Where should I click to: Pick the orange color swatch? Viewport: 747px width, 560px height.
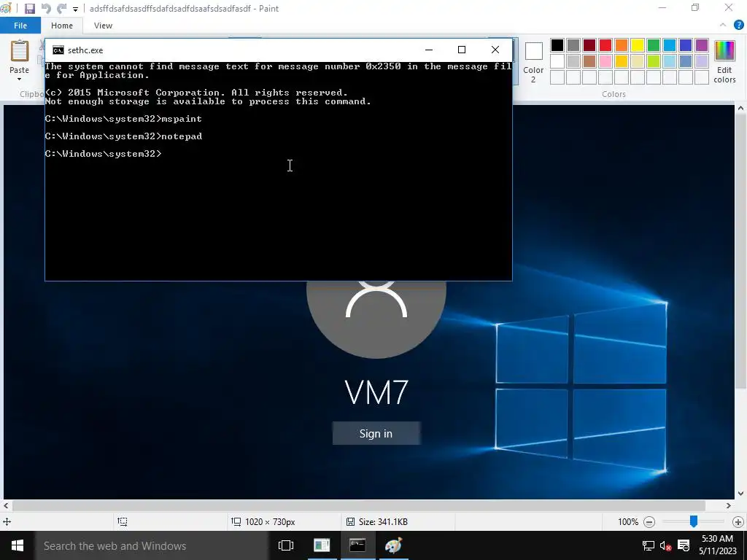pyautogui.click(x=622, y=45)
